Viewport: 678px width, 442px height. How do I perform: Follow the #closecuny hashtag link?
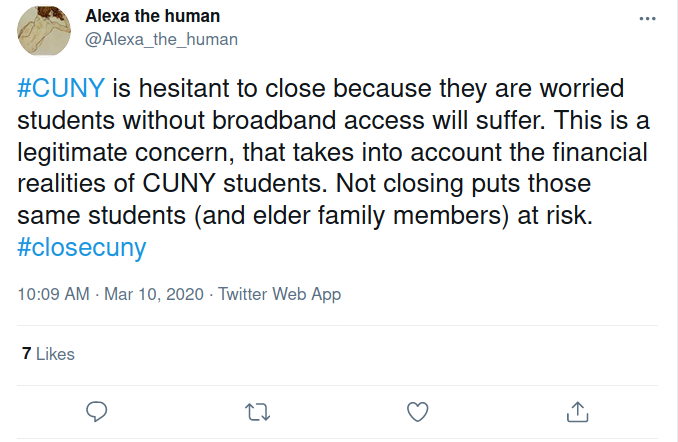[x=82, y=248]
